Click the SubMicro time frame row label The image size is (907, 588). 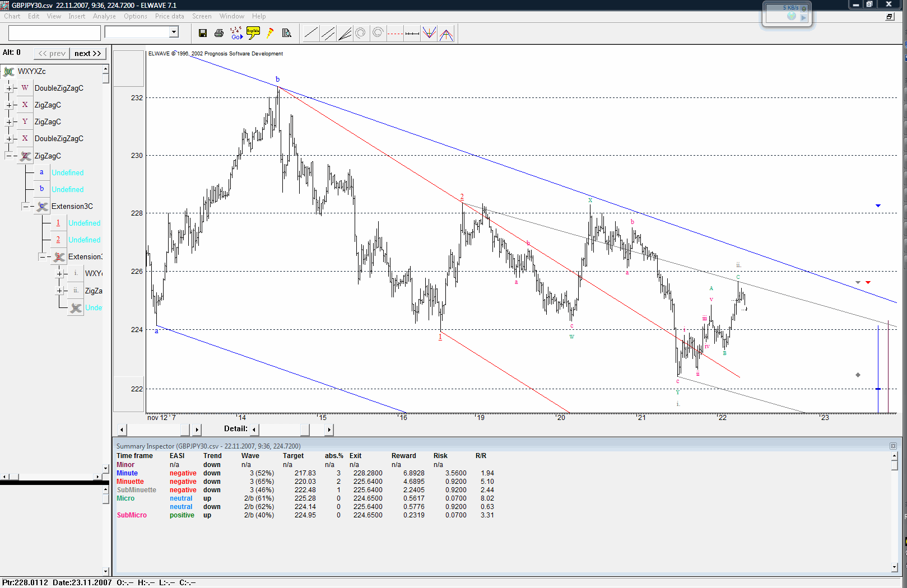click(x=132, y=515)
